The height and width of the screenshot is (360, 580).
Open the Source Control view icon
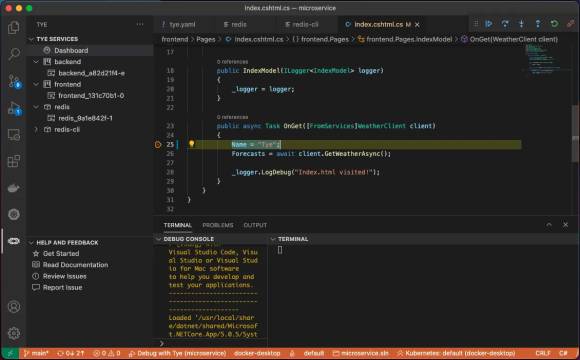click(x=14, y=81)
